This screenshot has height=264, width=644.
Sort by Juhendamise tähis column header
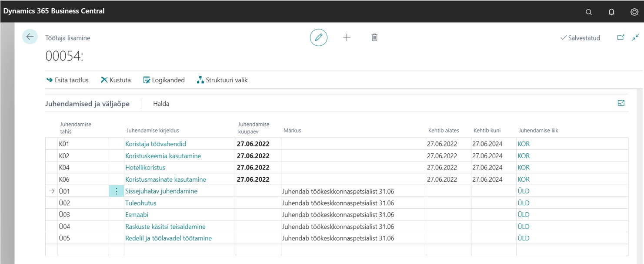click(x=75, y=128)
